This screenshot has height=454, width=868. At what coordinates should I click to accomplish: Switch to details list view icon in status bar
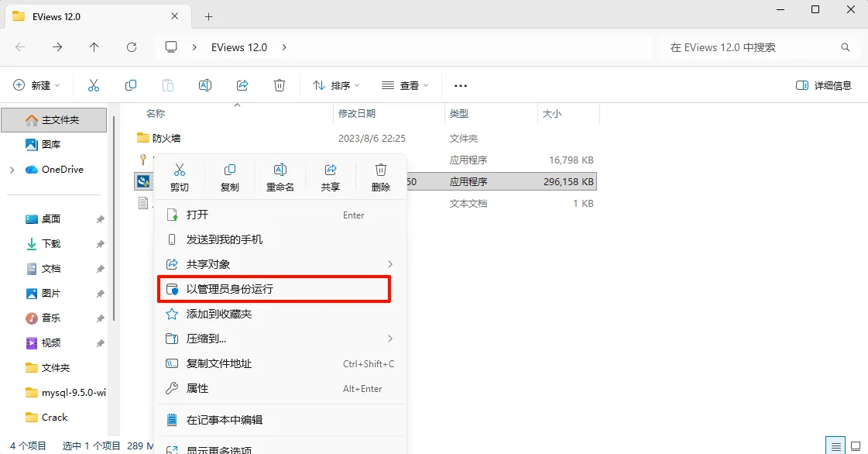pos(836,445)
